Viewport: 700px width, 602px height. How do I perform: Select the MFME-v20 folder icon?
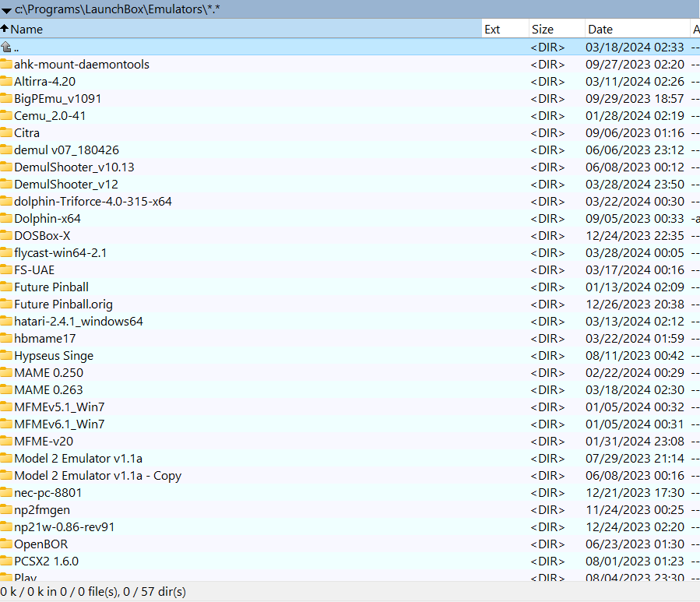coord(6,441)
